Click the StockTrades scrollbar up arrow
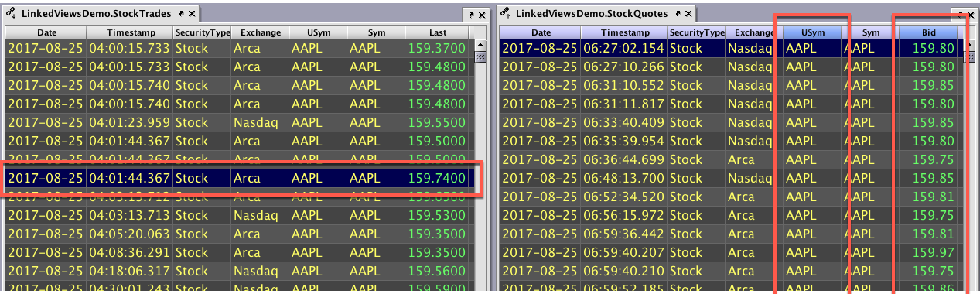This screenshot has height=294, width=980. (480, 46)
